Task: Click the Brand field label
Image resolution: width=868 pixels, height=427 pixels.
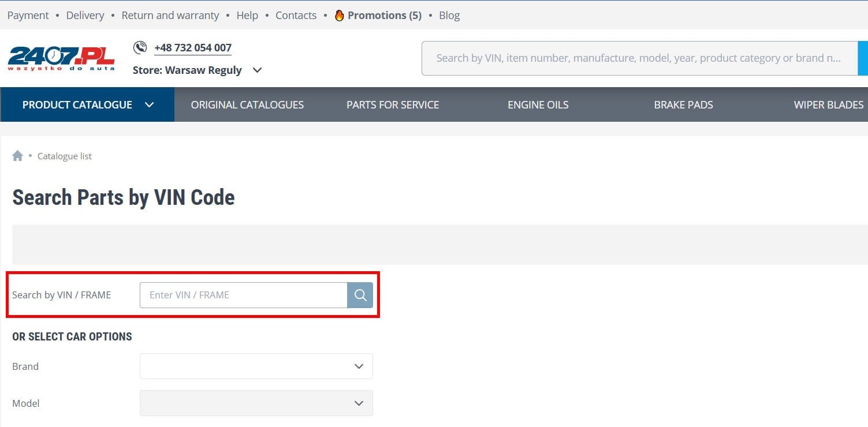Action: 25,366
